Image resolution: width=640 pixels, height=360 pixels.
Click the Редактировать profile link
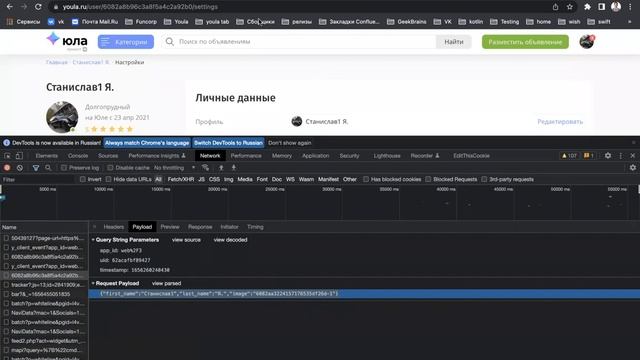pyautogui.click(x=560, y=122)
